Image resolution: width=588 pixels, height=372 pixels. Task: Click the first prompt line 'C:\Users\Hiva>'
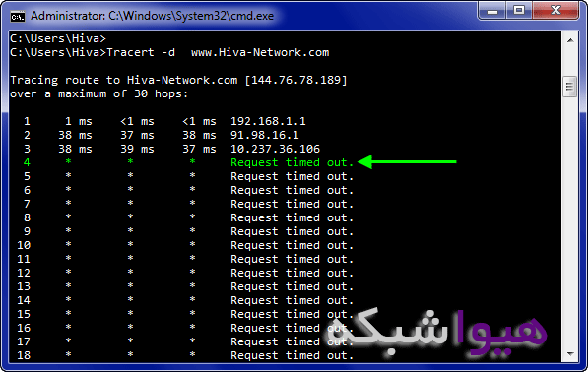pos(58,38)
